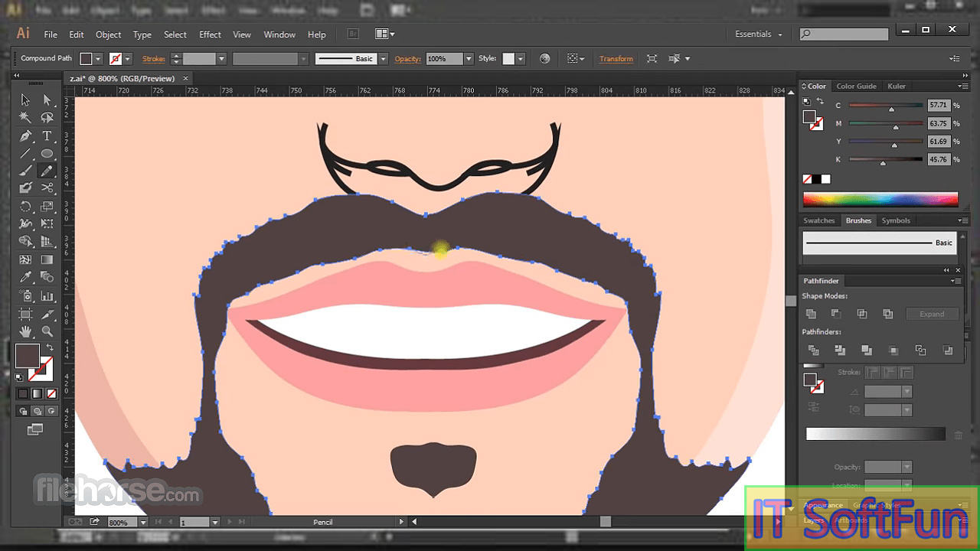The height and width of the screenshot is (551, 980).
Task: Activate the Type tool
Action: pyautogui.click(x=47, y=135)
